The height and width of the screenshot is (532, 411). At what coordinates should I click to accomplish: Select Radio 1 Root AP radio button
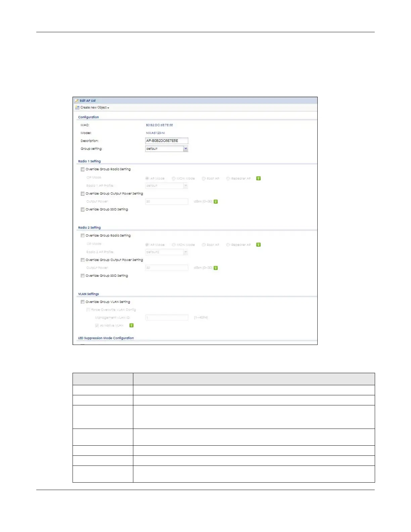pos(203,178)
